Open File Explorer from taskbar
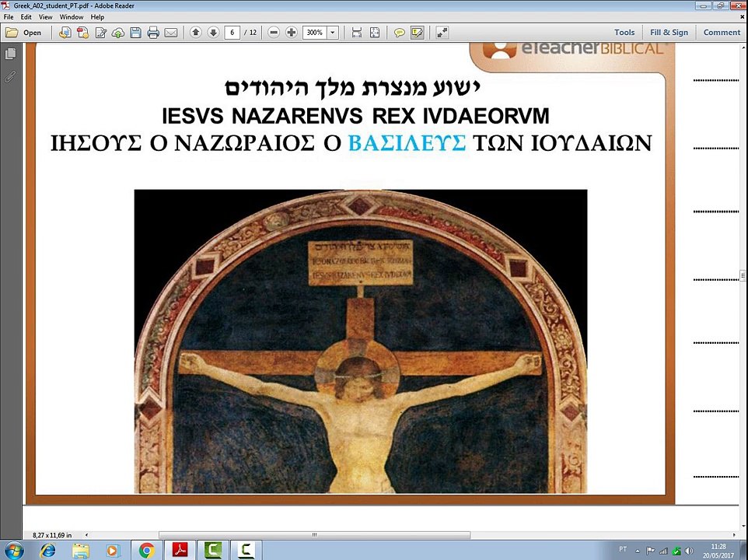748x560 pixels. 80,551
